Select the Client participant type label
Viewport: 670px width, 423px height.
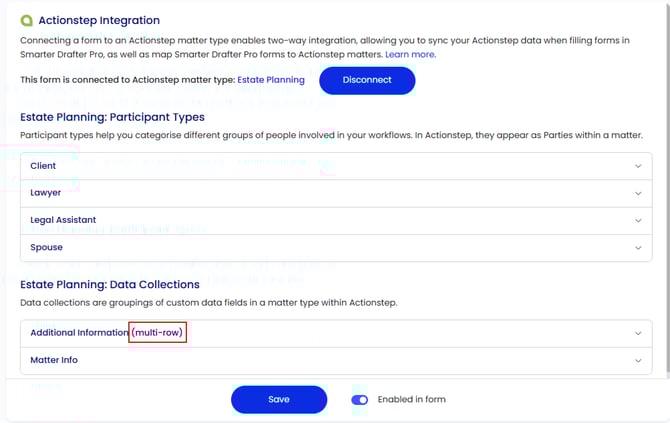(43, 166)
